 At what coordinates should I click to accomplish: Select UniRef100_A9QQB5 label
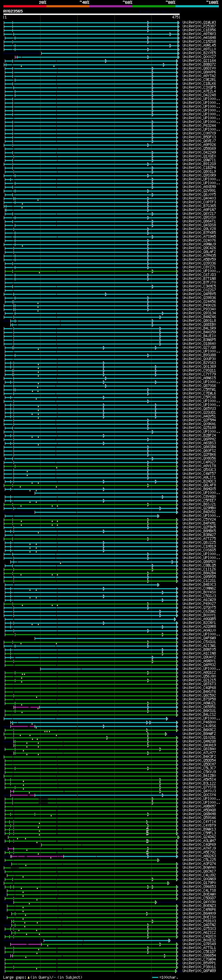pyautogui.click(x=199, y=619)
